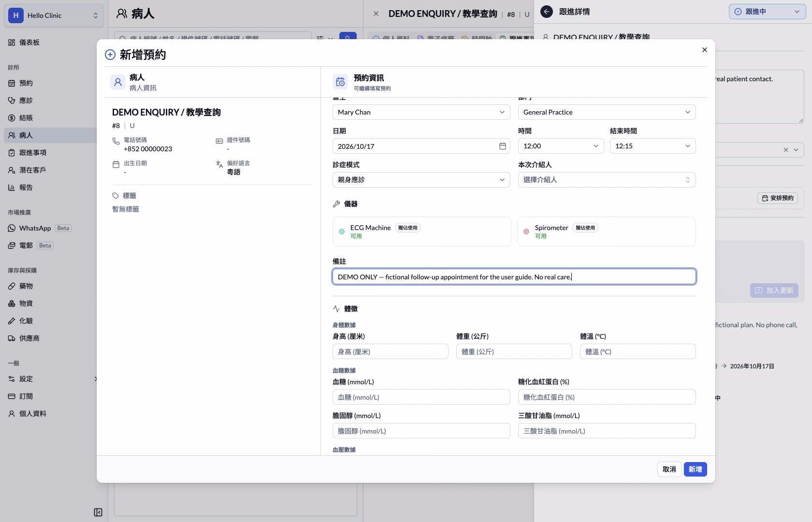
Task: Open the Hello Clinic switcher
Action: pos(54,15)
